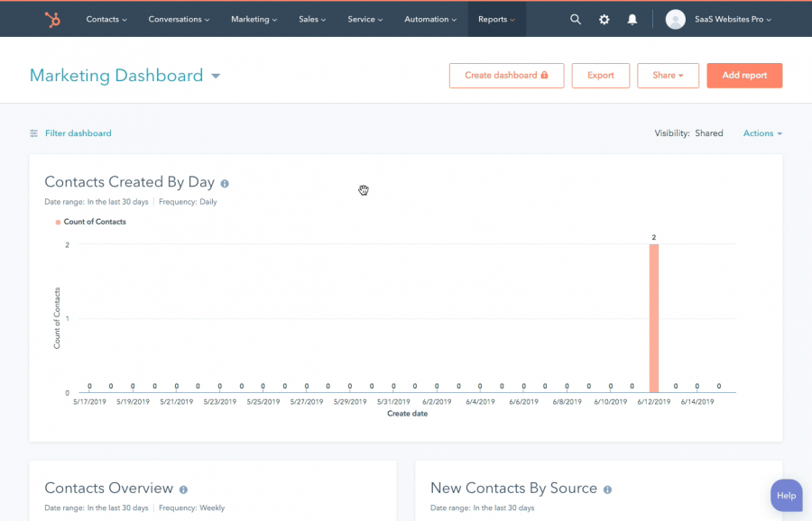Click the SaaS Websites Pro account avatar

tap(675, 19)
